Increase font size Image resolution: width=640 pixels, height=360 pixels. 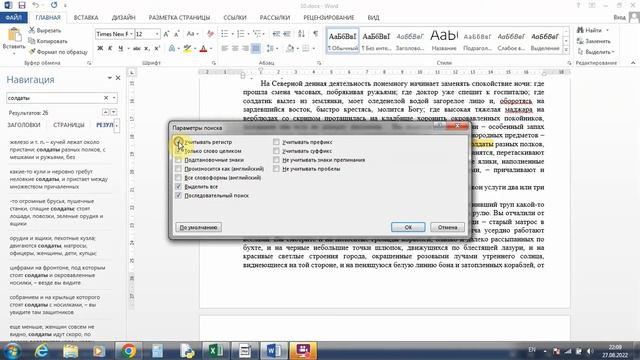point(166,34)
